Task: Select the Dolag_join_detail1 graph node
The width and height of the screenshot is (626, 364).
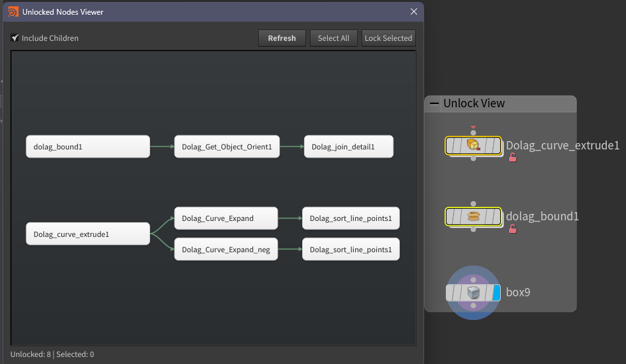Action: coord(348,147)
